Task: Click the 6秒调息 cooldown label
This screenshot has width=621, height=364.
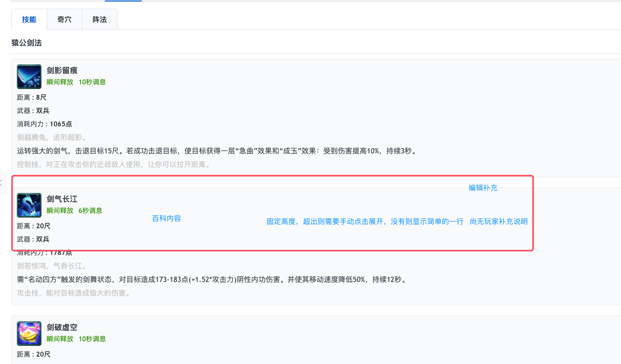Action: 90,211
